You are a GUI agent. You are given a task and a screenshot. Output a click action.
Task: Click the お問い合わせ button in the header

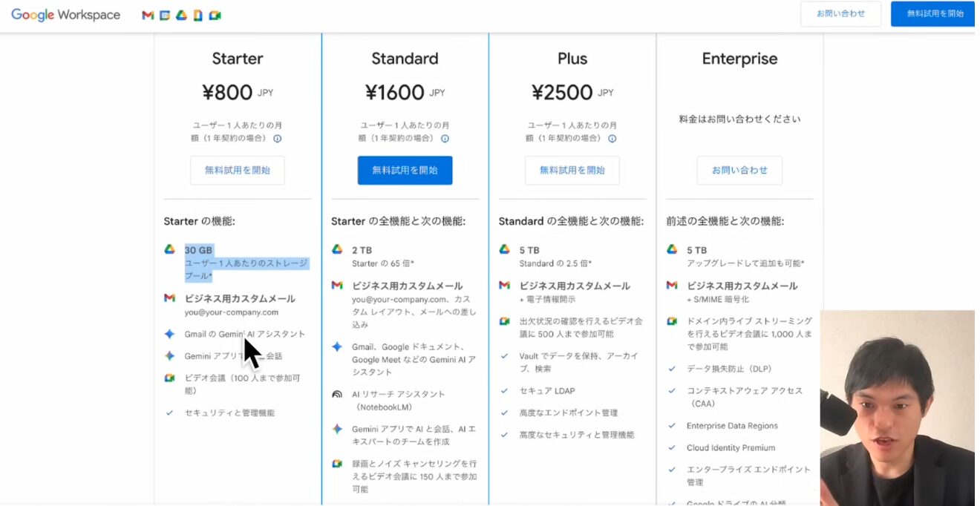click(x=840, y=14)
